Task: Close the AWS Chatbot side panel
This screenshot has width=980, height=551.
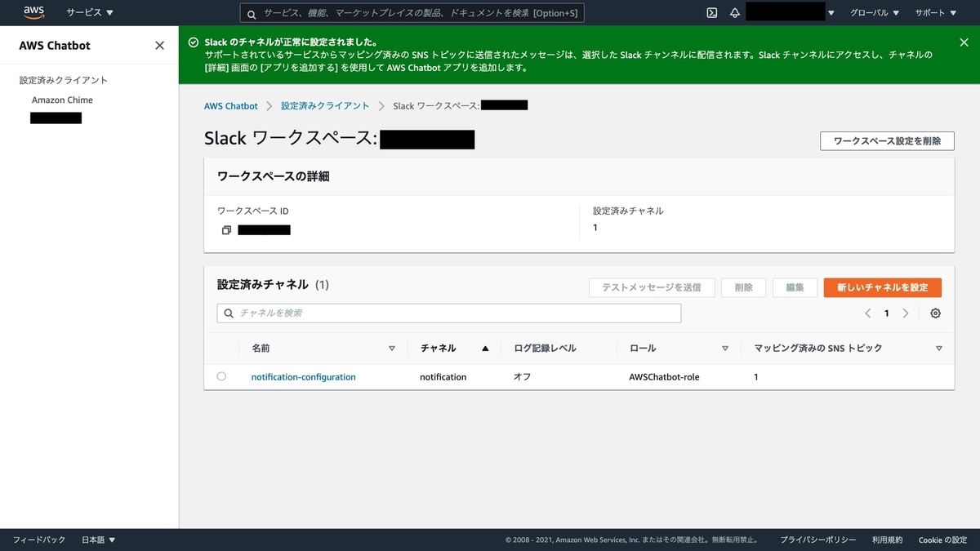Action: click(159, 45)
